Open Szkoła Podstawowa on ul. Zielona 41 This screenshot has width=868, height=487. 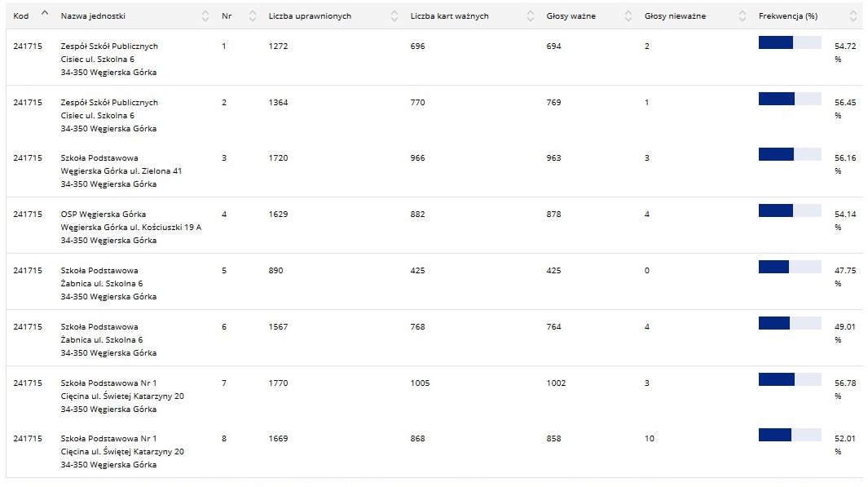pyautogui.click(x=99, y=158)
